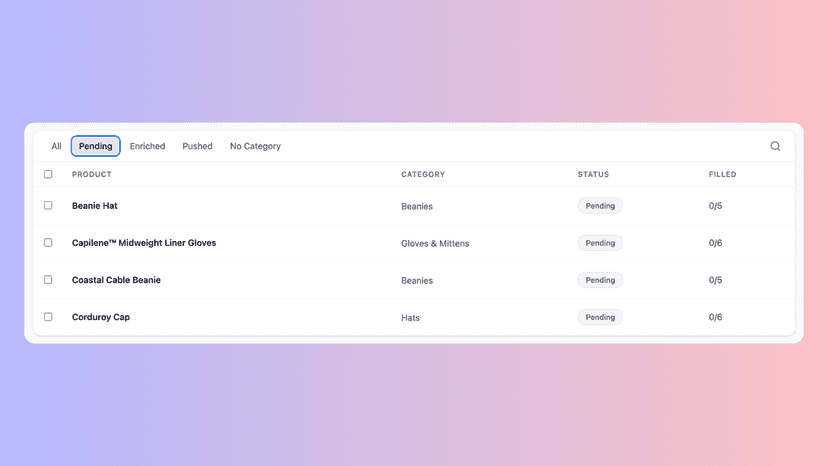Click the Pending badge for Beanie Hat

point(600,206)
